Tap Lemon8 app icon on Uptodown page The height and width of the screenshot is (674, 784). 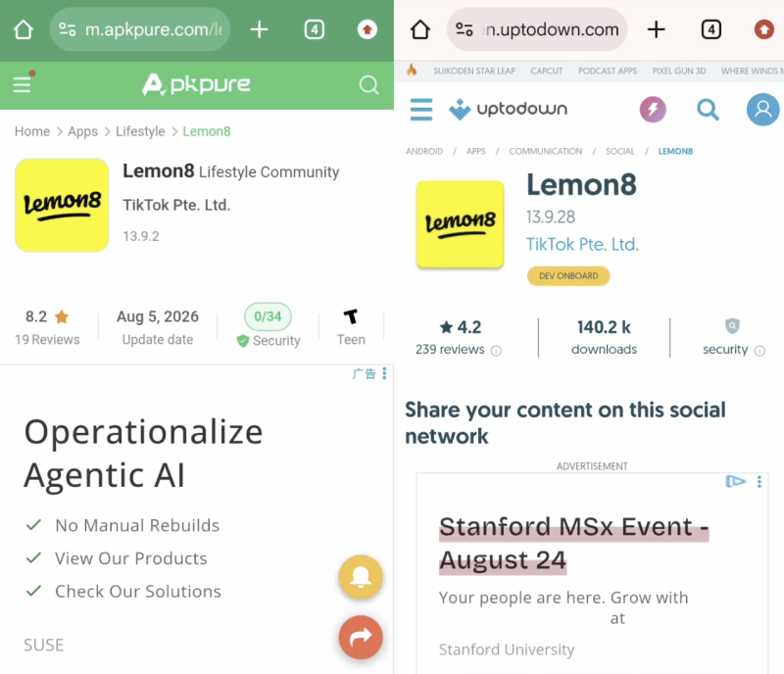(460, 224)
